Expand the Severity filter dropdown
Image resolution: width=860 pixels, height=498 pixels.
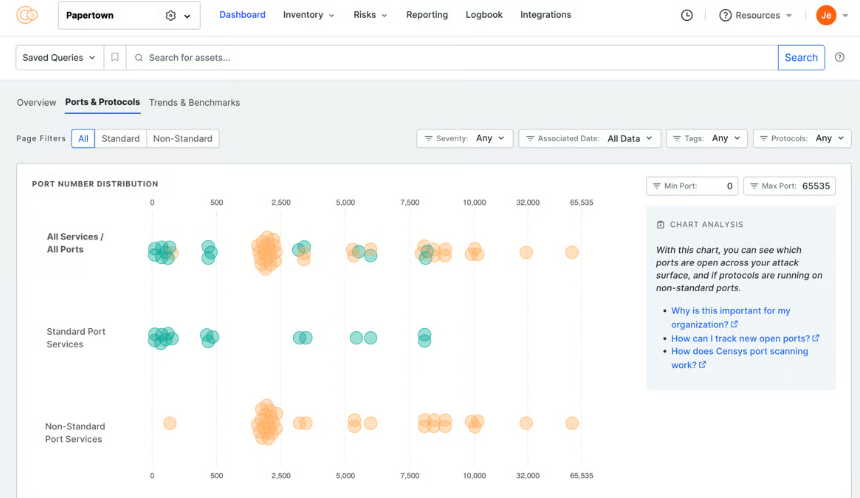(x=465, y=138)
